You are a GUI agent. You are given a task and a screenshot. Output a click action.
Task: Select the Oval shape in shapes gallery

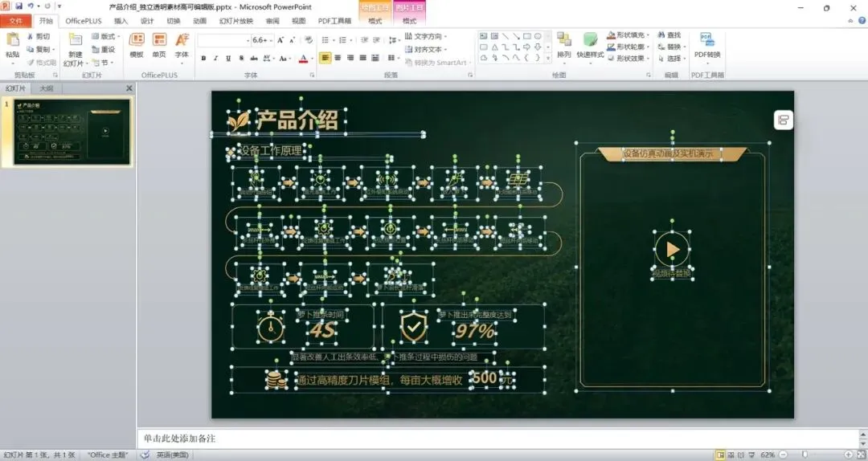tap(538, 36)
